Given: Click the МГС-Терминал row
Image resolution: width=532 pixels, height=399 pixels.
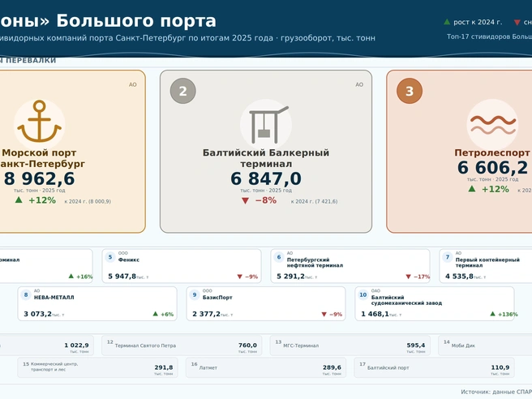Looking at the screenshot, I should pos(350,345).
